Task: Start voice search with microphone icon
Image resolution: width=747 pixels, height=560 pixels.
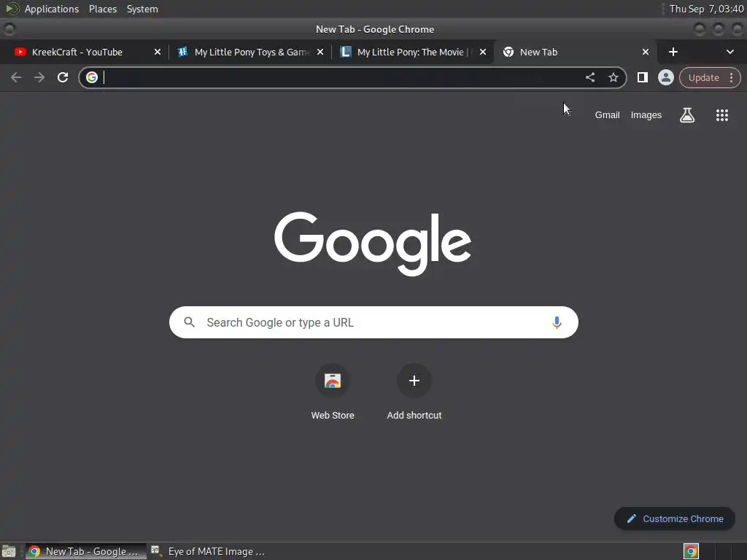Action: (x=556, y=322)
